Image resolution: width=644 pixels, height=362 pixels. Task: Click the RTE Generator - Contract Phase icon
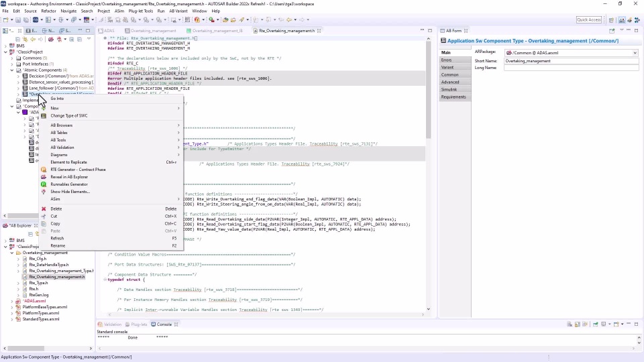[x=44, y=170]
